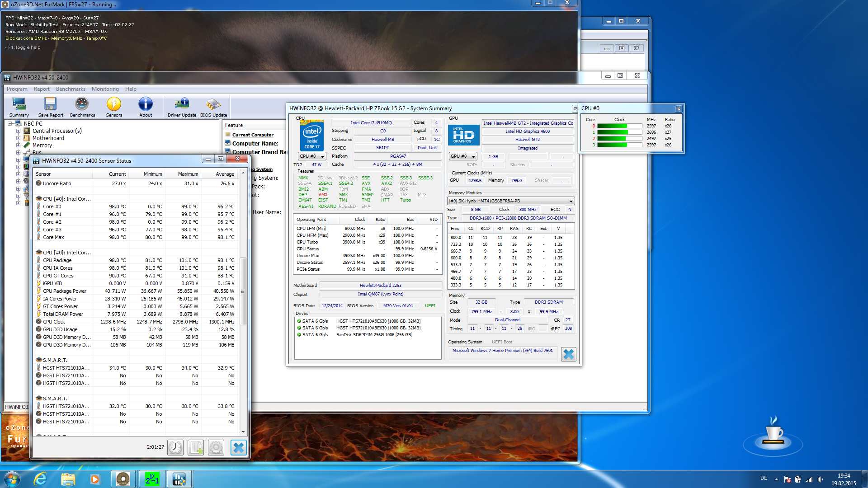
Task: Select the CPU Package Power sensor row
Action: [x=136, y=291]
